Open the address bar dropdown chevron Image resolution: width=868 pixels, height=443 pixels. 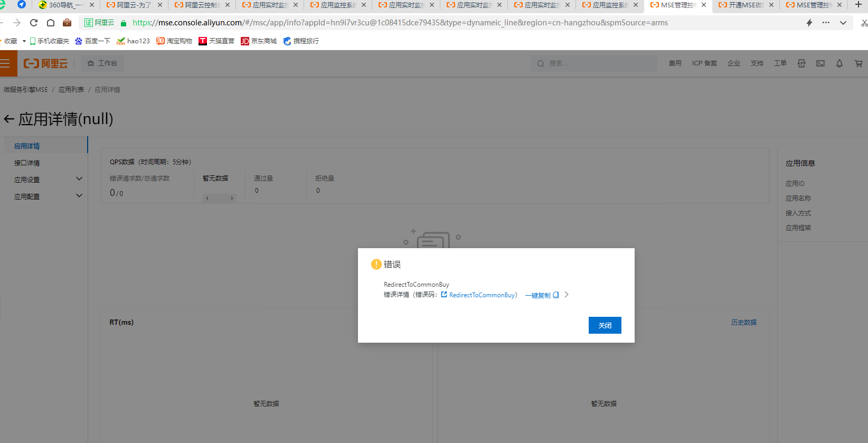point(843,23)
